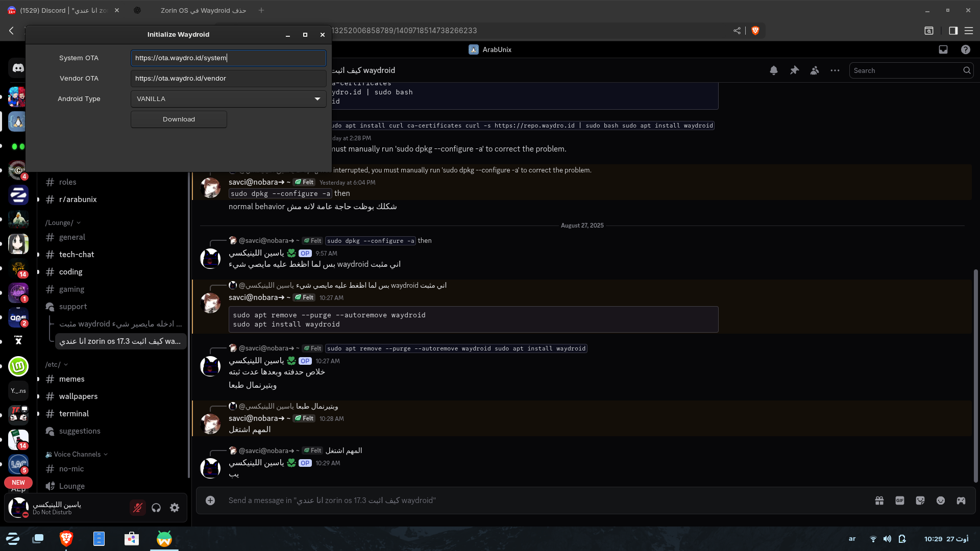Collapse the /etc/ channel category
This screenshot has width=980, height=551.
(x=56, y=364)
